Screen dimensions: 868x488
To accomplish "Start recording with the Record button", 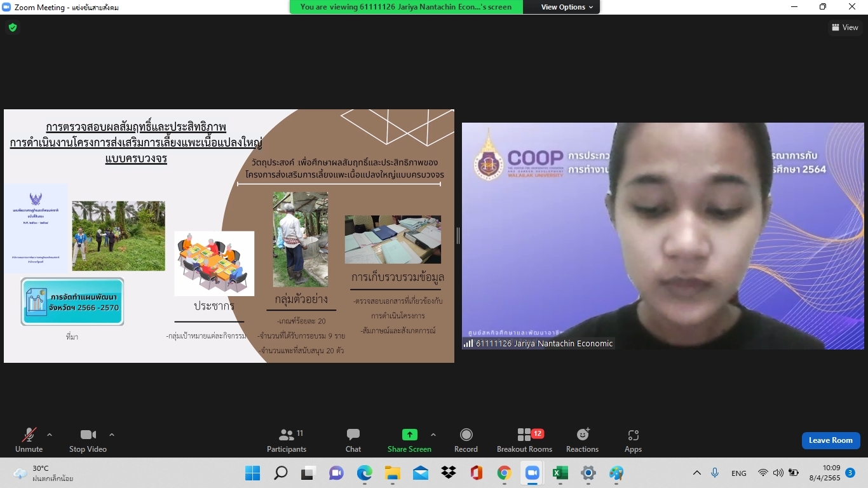I will click(x=466, y=440).
